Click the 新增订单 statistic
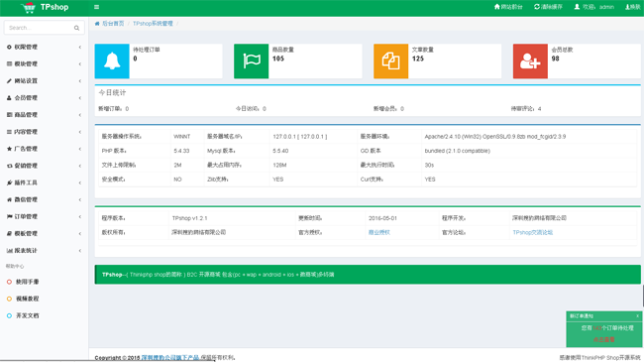Viewport: 644px width, 362px height. pos(113,109)
